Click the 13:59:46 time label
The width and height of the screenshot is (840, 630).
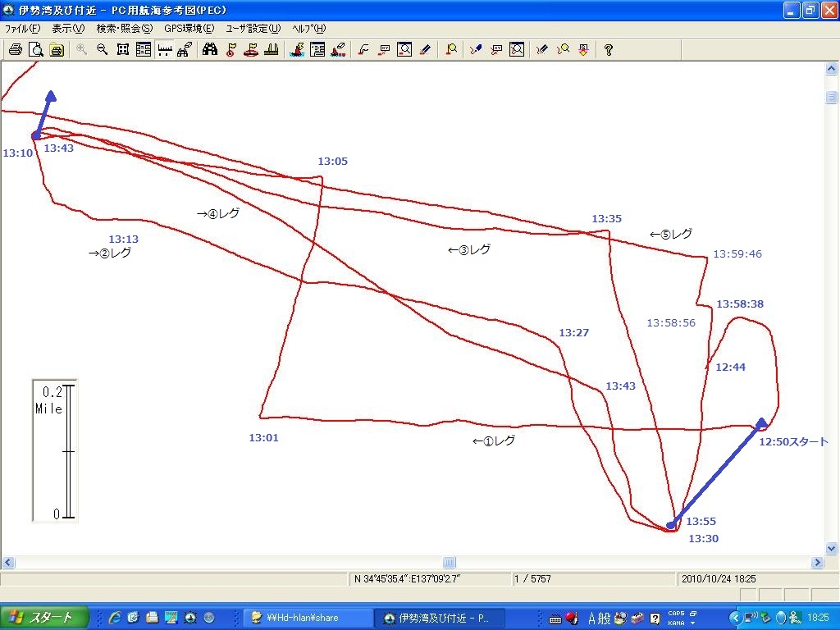pyautogui.click(x=737, y=254)
